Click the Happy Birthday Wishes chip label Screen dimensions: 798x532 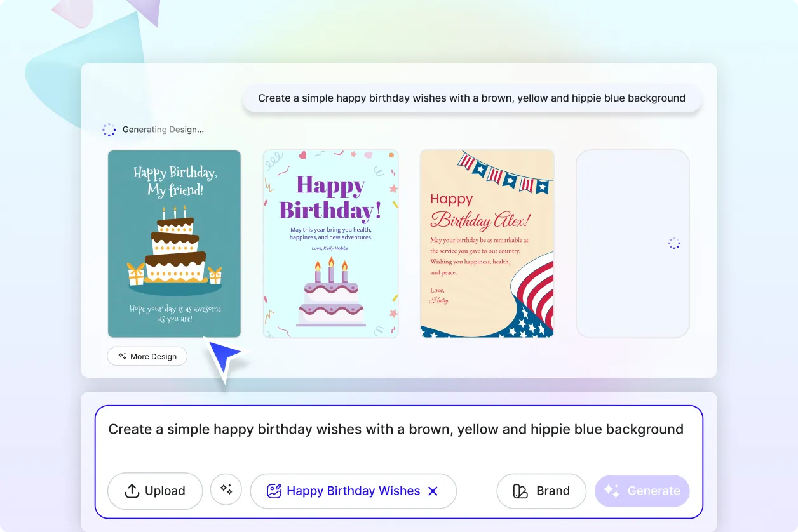[x=353, y=491]
